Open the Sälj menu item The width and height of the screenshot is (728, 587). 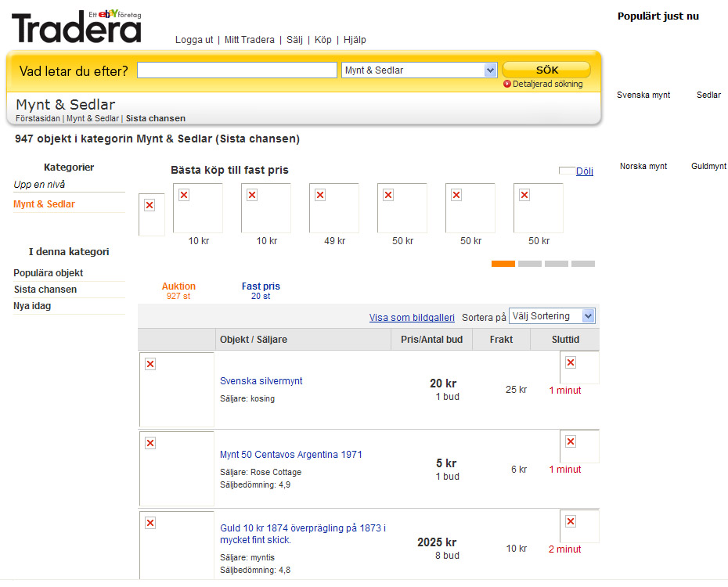click(294, 40)
